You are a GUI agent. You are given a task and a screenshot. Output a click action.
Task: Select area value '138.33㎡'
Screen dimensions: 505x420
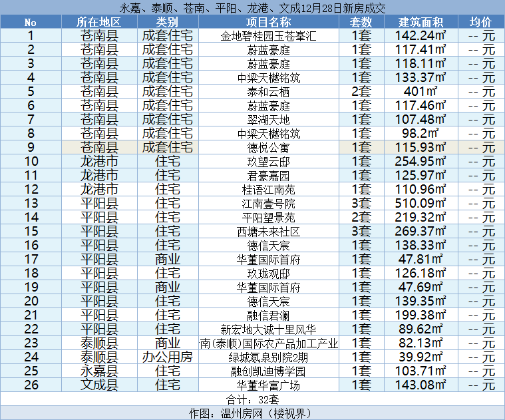[421, 245]
